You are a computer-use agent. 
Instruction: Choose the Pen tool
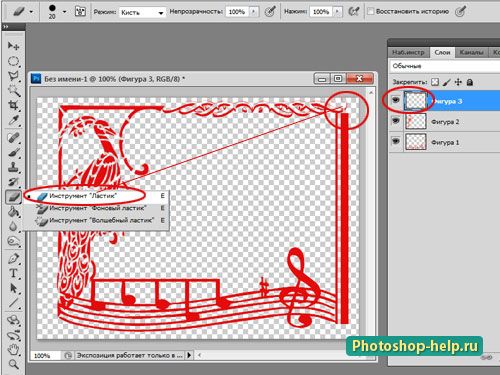tap(13, 258)
